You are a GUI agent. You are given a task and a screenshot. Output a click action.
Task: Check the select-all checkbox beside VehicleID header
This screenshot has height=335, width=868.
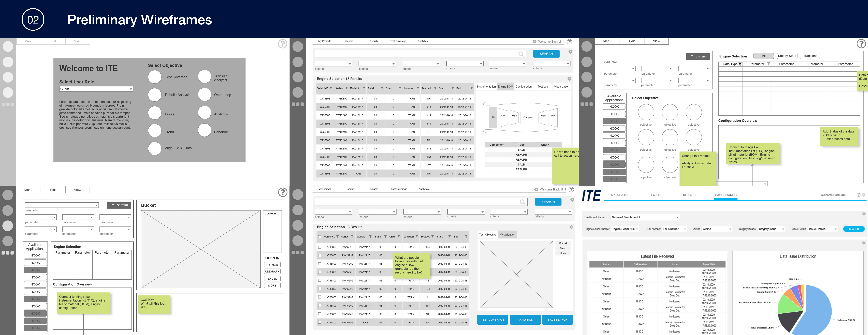coord(320,237)
